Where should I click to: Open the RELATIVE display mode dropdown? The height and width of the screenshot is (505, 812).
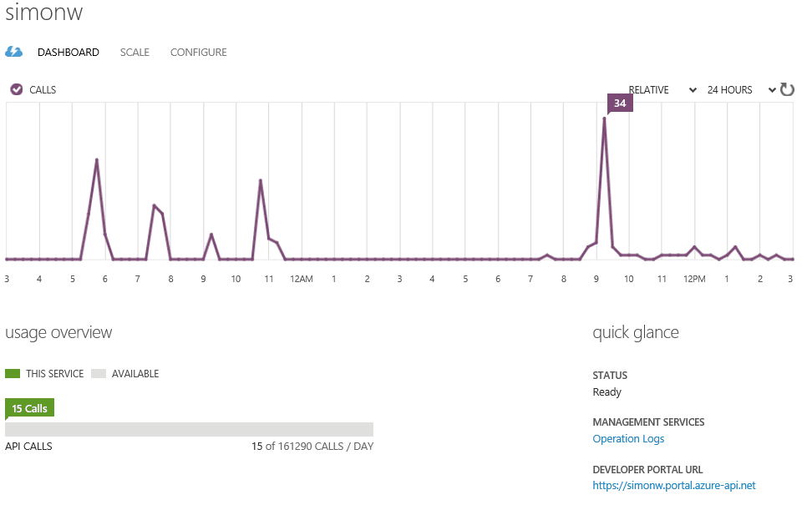coord(662,90)
